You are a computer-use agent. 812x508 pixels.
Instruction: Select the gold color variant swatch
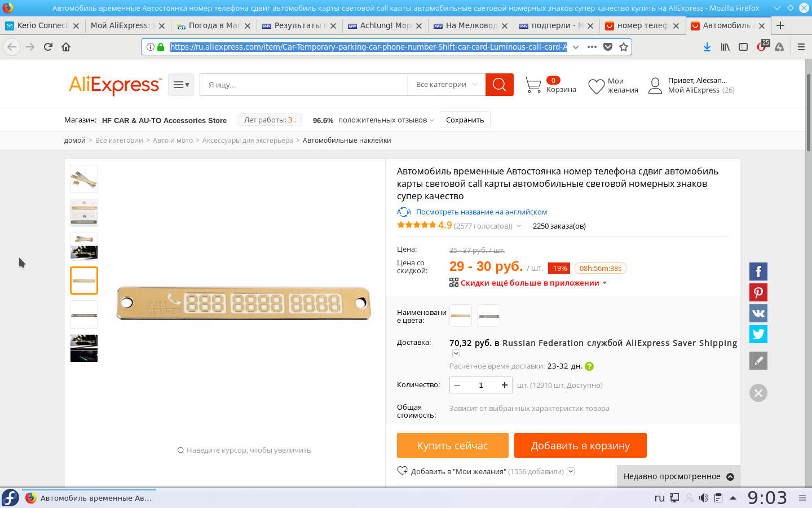[460, 316]
